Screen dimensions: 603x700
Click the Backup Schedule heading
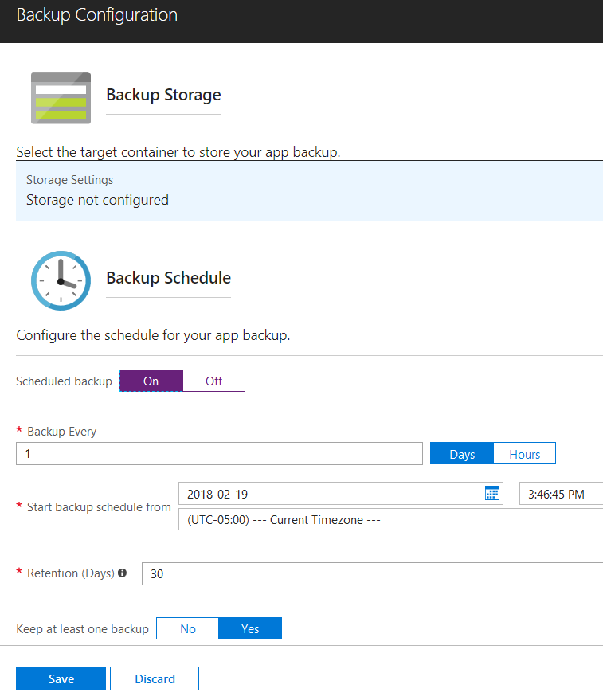coord(168,278)
